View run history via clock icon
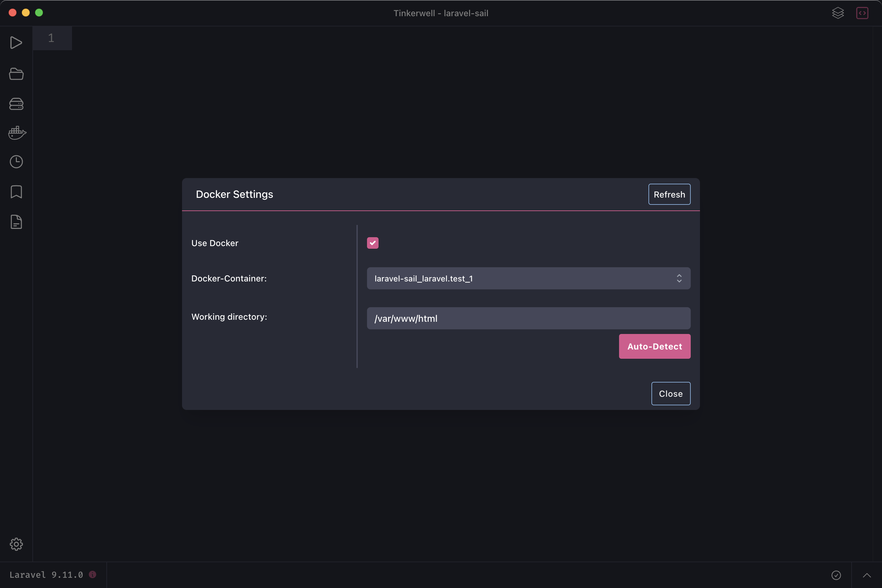This screenshot has height=588, width=882. click(x=16, y=162)
